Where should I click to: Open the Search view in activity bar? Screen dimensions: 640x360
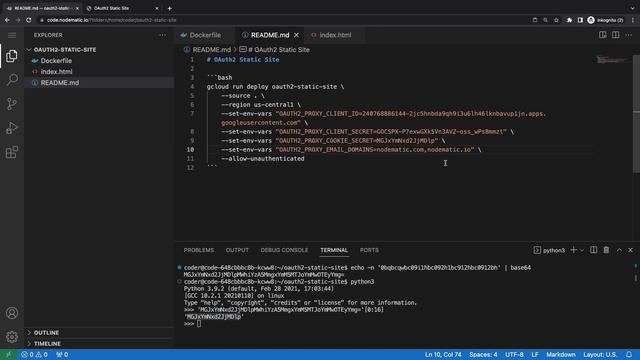point(12,80)
